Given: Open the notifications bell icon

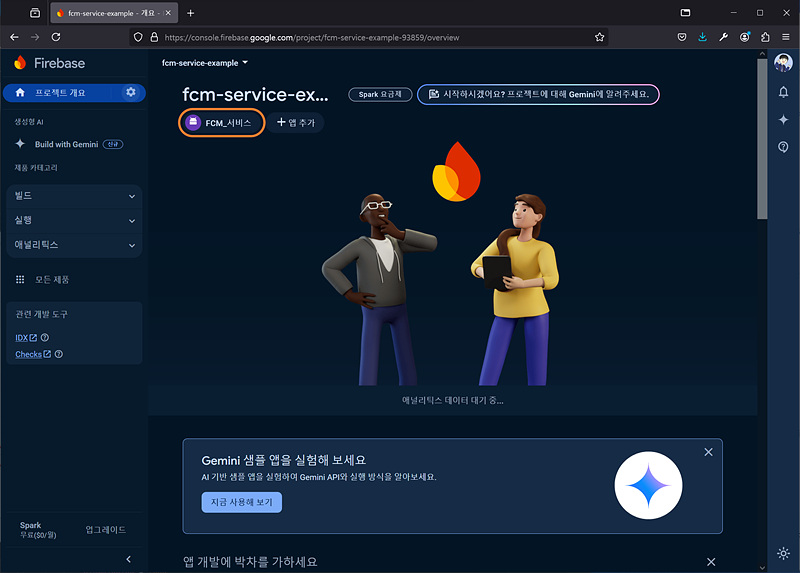Looking at the screenshot, I should click(x=783, y=92).
